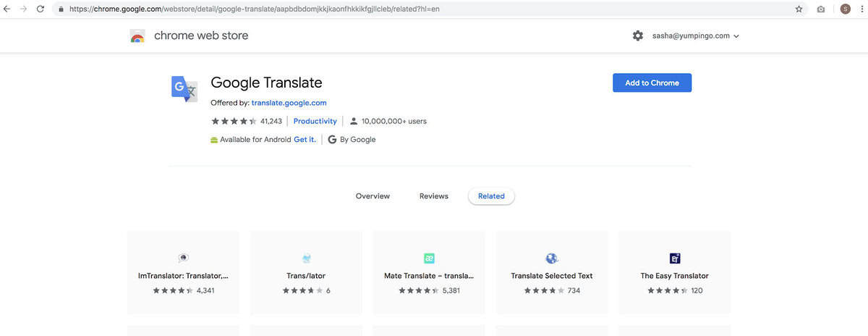Click the 'By Google' text

click(x=358, y=140)
